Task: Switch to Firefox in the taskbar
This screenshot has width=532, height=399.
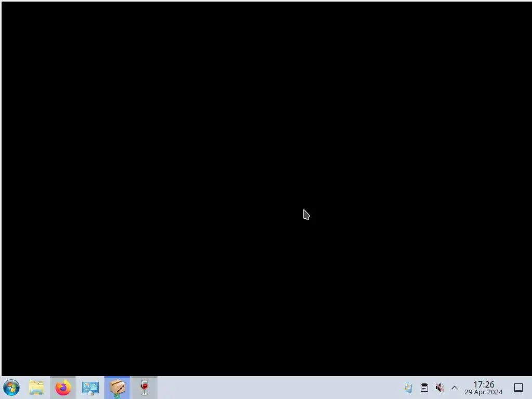Action: point(63,388)
